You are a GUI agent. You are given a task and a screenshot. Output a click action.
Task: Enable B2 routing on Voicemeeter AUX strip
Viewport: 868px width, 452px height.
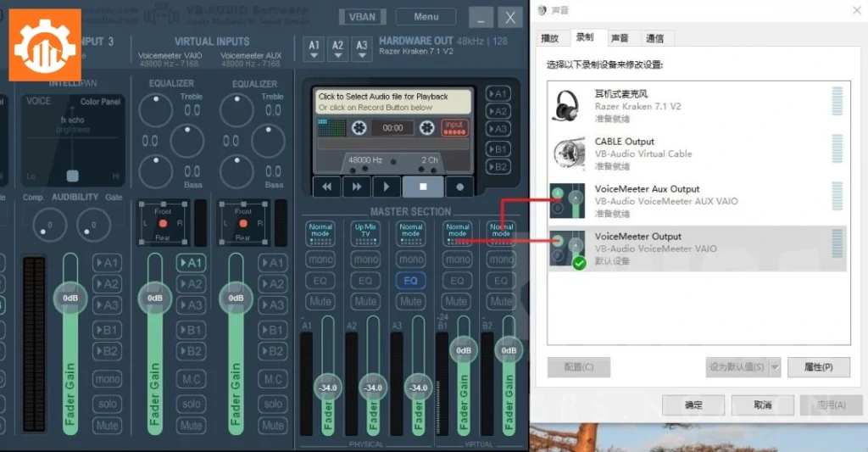272,351
